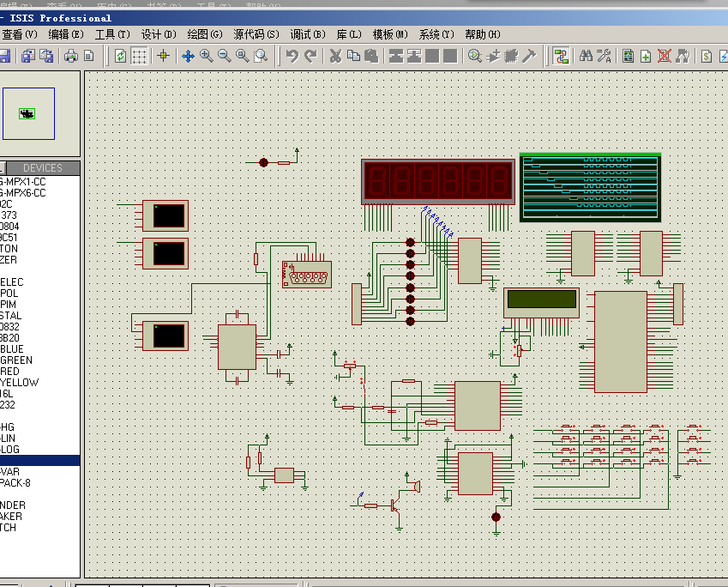Zoom to a selected area

tap(261, 57)
